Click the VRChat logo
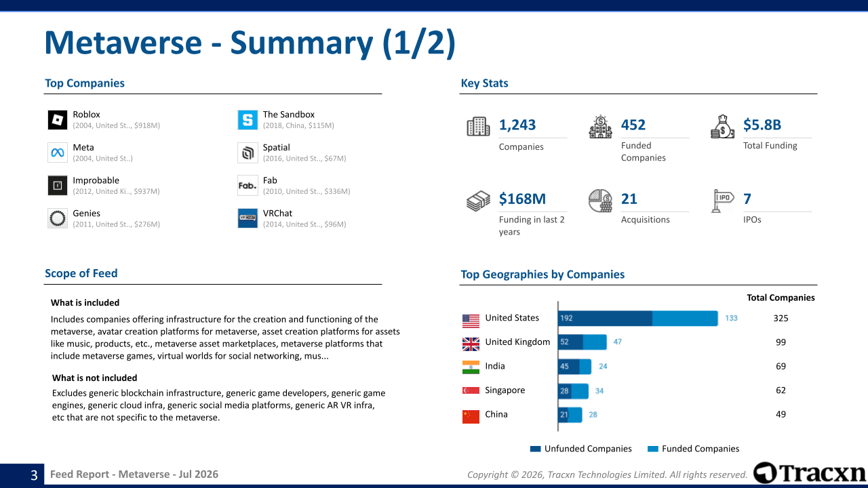Screen dimensions: 868x488 tap(248, 218)
